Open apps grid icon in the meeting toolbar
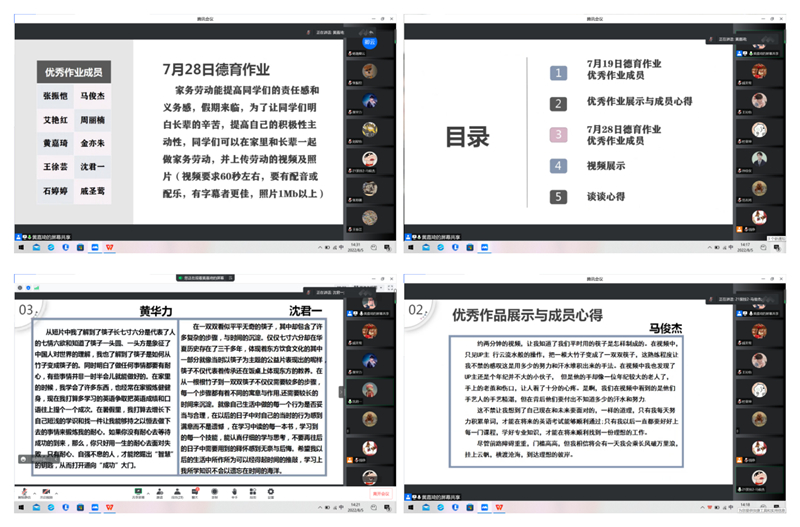This screenshot has width=800, height=527. pos(253,493)
